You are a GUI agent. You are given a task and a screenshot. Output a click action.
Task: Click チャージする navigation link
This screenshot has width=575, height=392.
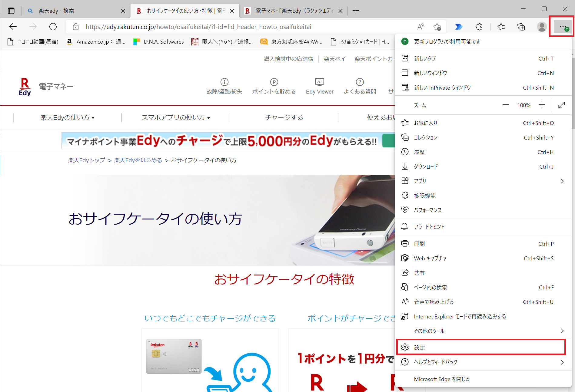tap(284, 117)
